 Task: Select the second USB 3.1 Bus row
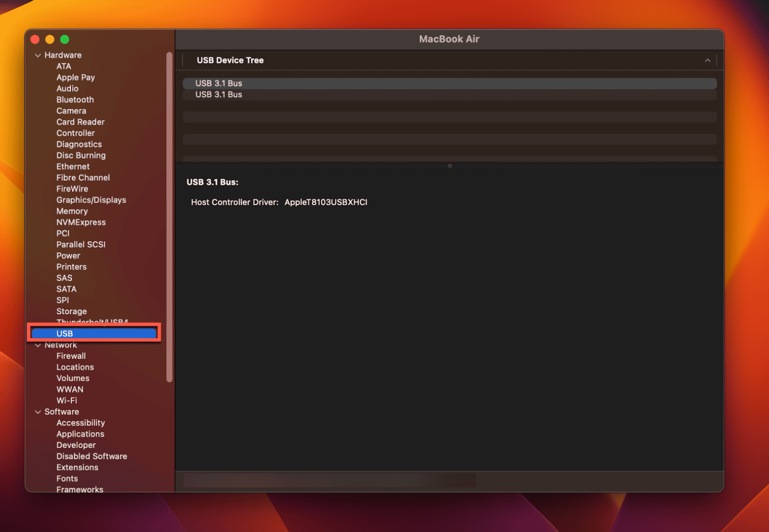tap(219, 95)
